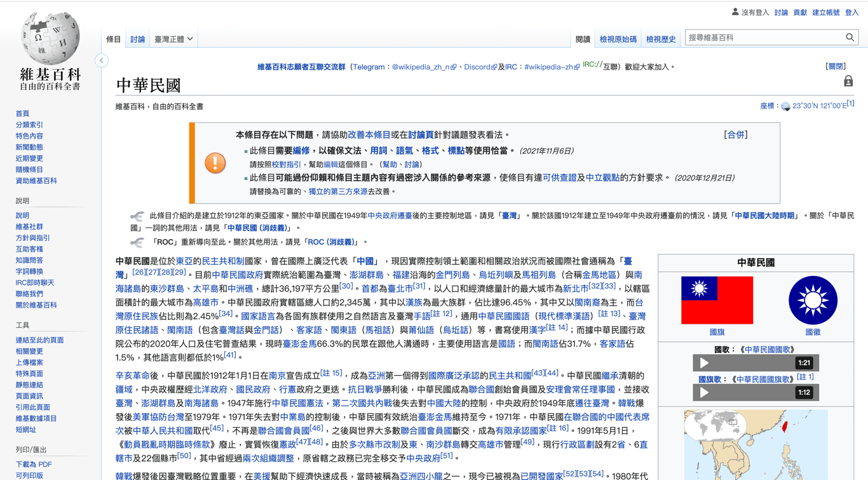Click the globe icon beside the coordinates
This screenshot has height=480, width=868.
785,106
